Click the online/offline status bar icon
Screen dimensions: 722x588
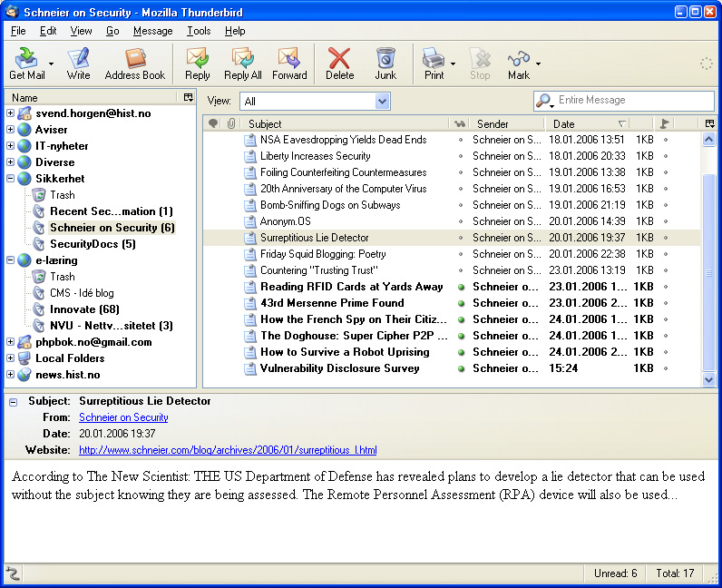pos(13,573)
